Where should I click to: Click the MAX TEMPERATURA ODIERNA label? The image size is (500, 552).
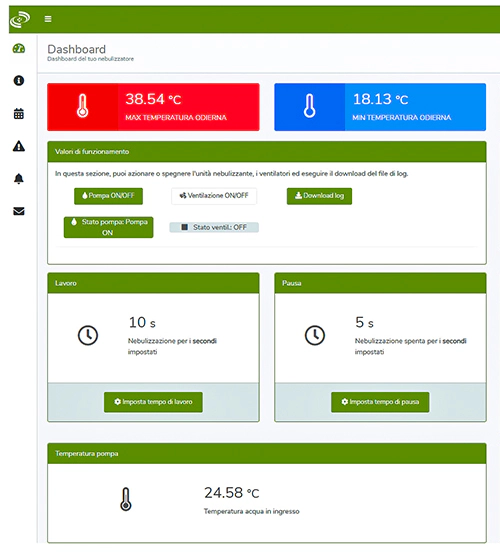tap(176, 118)
